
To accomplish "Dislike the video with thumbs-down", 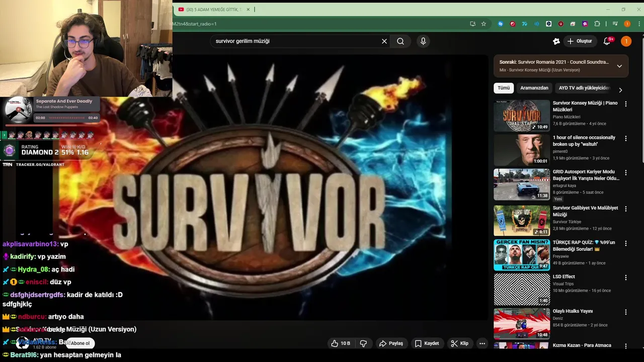I will 363,343.
